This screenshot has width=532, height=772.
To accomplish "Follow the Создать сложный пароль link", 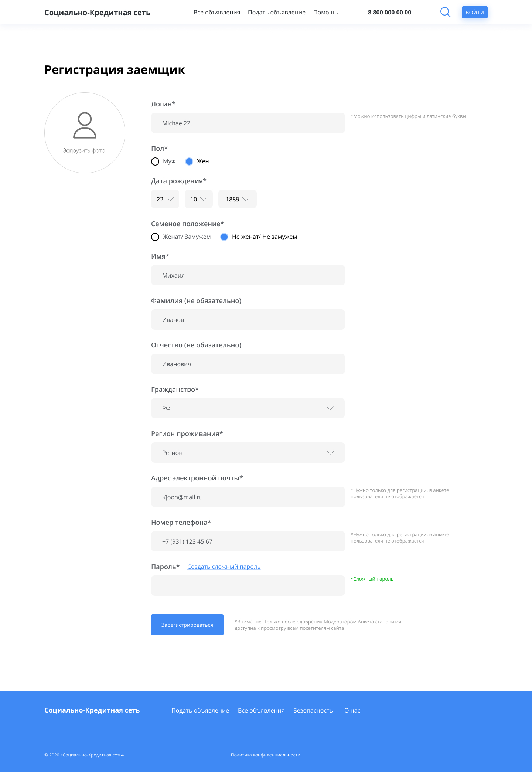I will (224, 567).
